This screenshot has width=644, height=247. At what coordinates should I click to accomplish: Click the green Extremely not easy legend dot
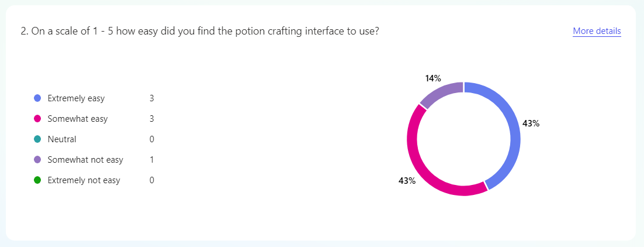pyautogui.click(x=37, y=180)
